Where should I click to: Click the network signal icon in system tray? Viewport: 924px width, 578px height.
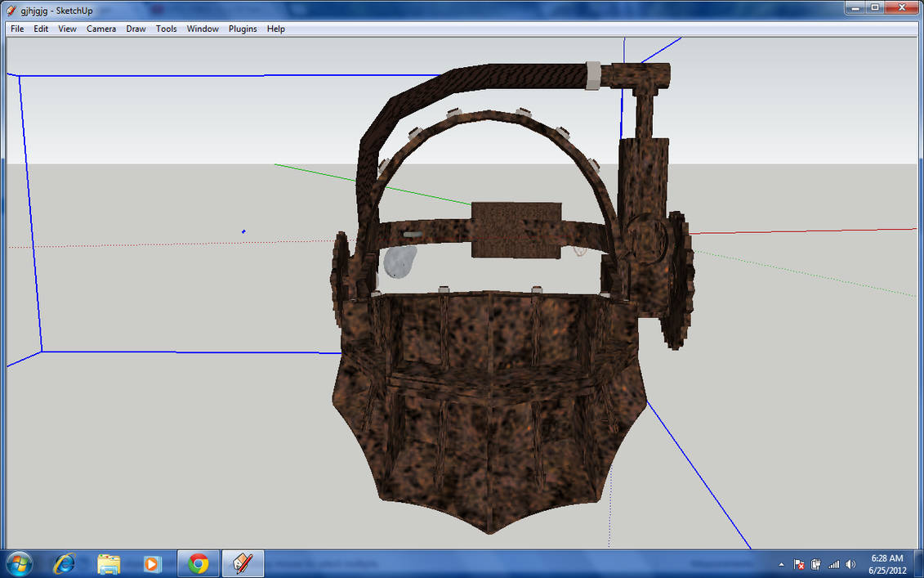point(834,564)
